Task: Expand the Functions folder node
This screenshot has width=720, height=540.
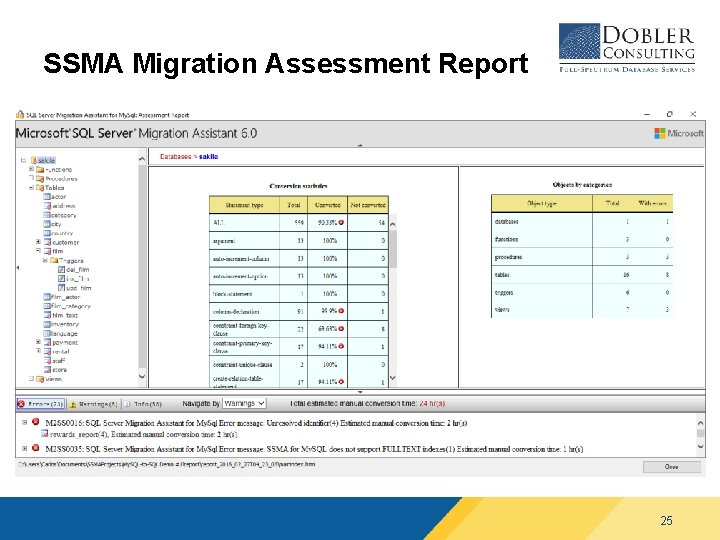Action: tap(32, 169)
